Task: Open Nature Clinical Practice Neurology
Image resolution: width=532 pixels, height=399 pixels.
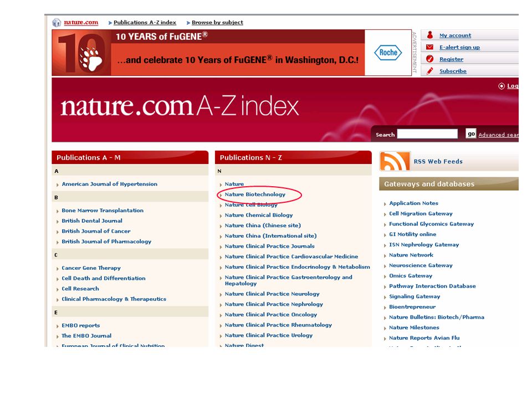Action: [x=272, y=294]
